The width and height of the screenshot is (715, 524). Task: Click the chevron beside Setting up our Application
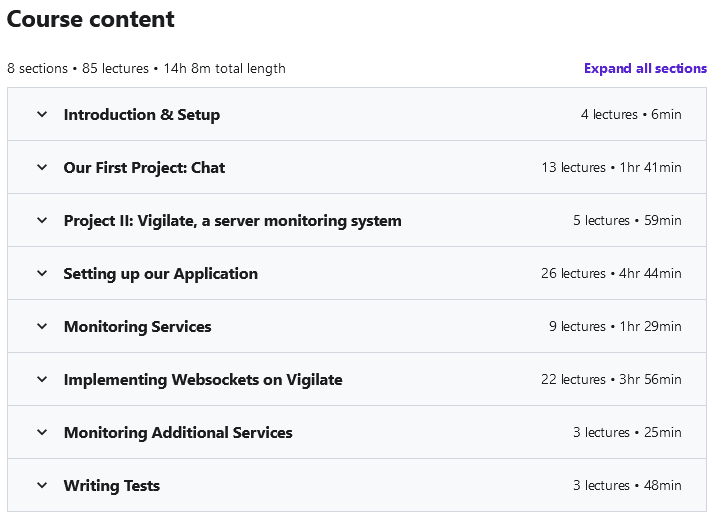42,274
